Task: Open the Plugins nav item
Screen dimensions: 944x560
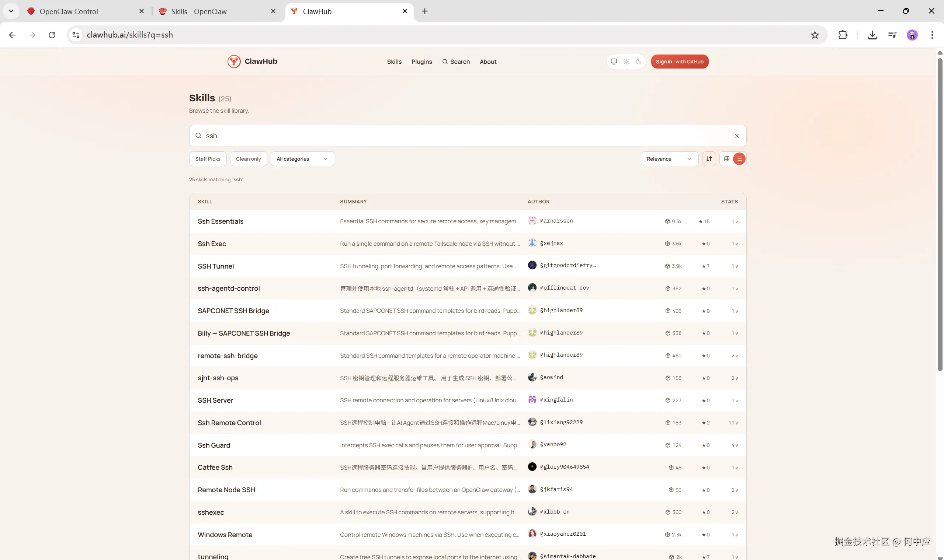Action: pos(421,62)
